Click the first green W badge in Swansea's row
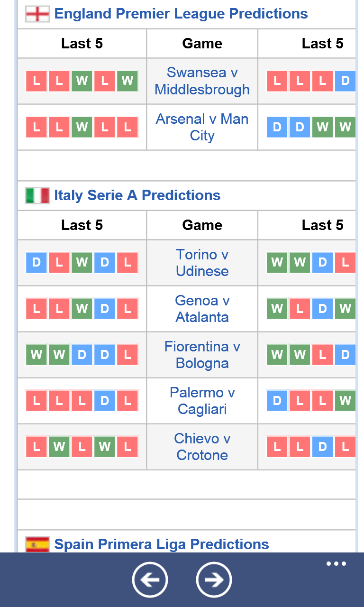Image resolution: width=364 pixels, height=607 pixels. 82,81
